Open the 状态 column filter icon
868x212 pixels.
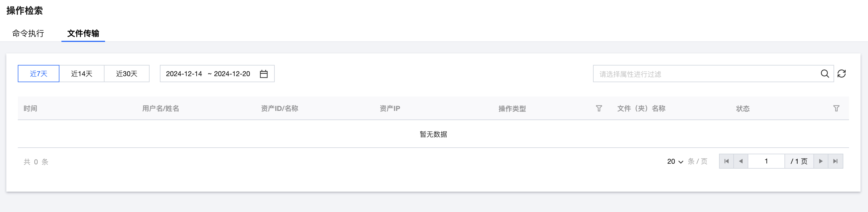click(836, 108)
